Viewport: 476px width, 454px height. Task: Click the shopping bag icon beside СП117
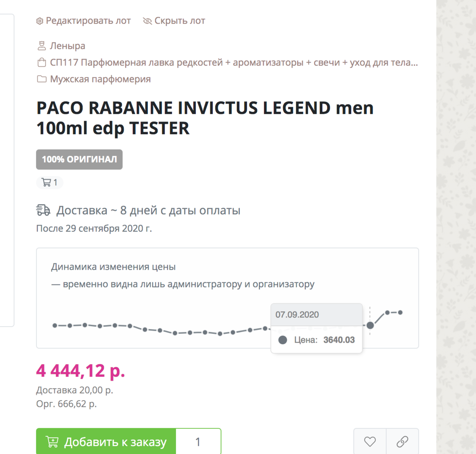coord(42,63)
